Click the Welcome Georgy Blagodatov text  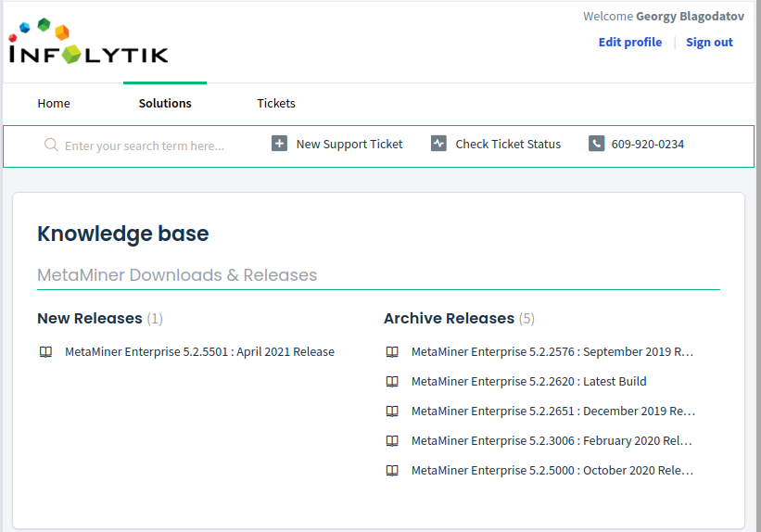(x=664, y=17)
